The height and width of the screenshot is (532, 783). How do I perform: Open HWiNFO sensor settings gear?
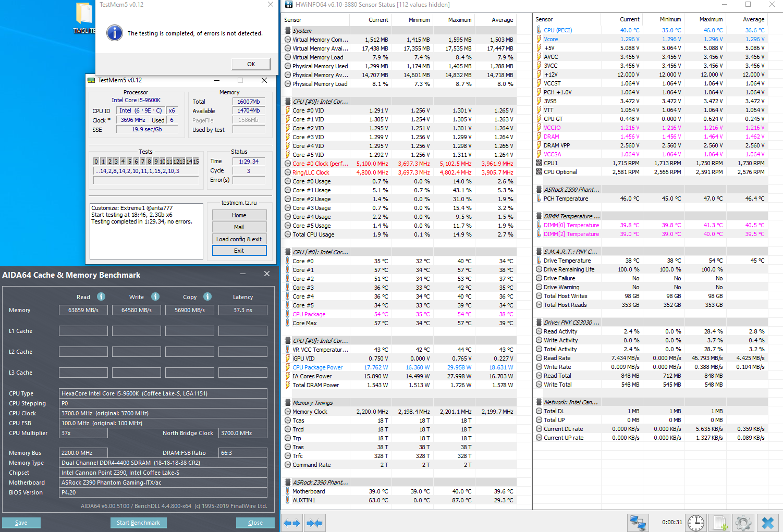743,523
